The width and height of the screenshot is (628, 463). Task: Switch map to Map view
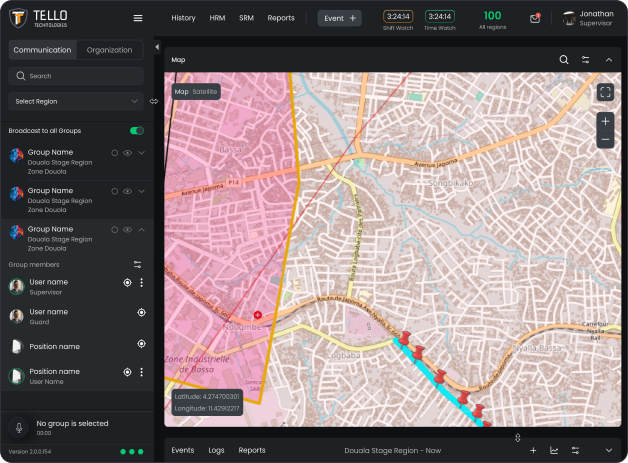click(x=181, y=92)
